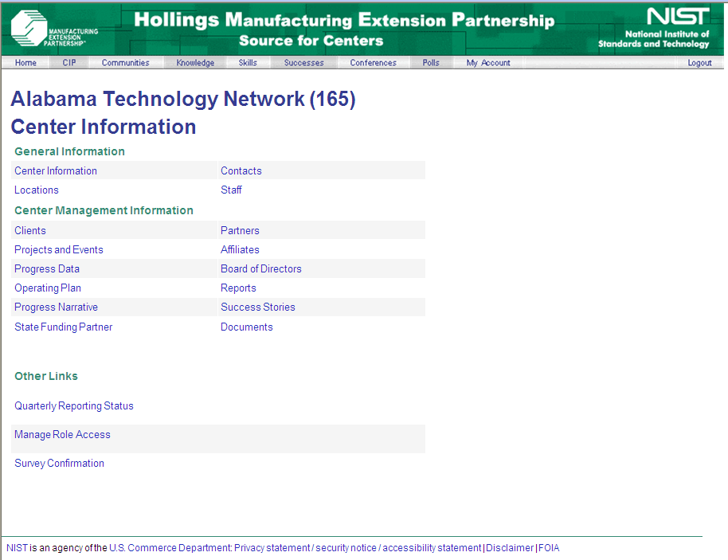Open Survey Confirmation link
This screenshot has width=728, height=560.
(59, 464)
